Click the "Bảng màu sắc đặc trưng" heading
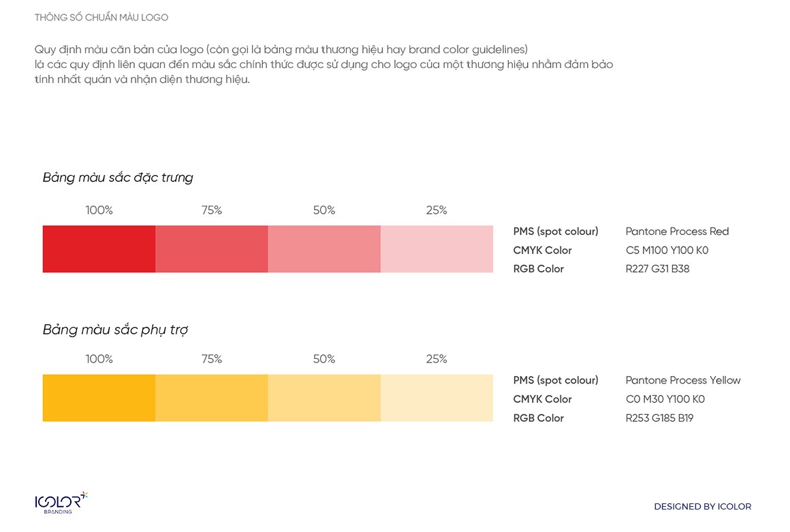 click(x=118, y=178)
